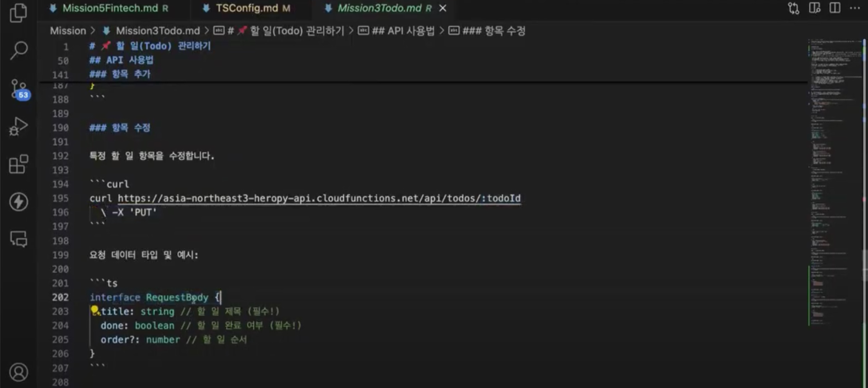
Task: Jump to sticky header '# 할 일(Todo) 관리하기'
Action: pos(150,46)
